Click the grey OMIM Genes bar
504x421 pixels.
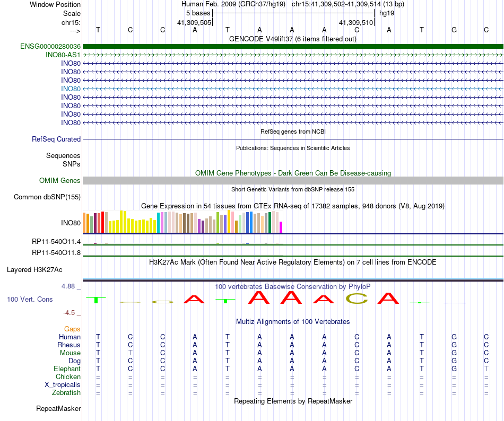(293, 180)
